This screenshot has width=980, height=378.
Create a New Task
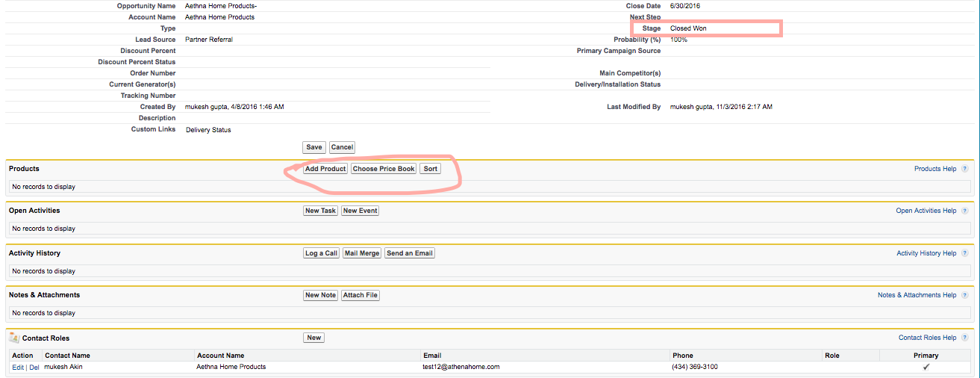tap(321, 211)
